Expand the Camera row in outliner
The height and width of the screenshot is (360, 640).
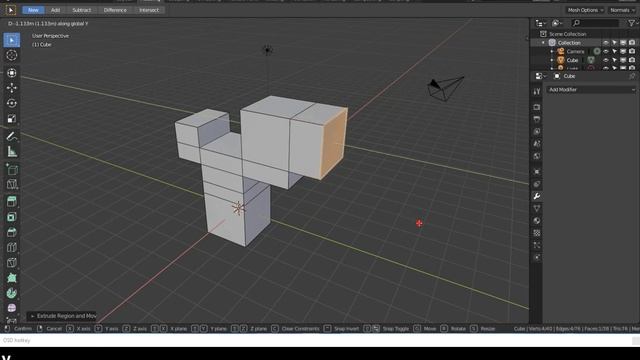(552, 51)
